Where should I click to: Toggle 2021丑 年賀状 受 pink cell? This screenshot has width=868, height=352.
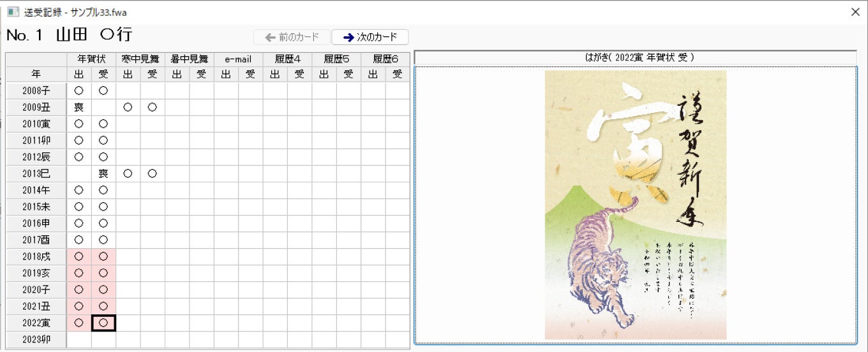(x=103, y=306)
